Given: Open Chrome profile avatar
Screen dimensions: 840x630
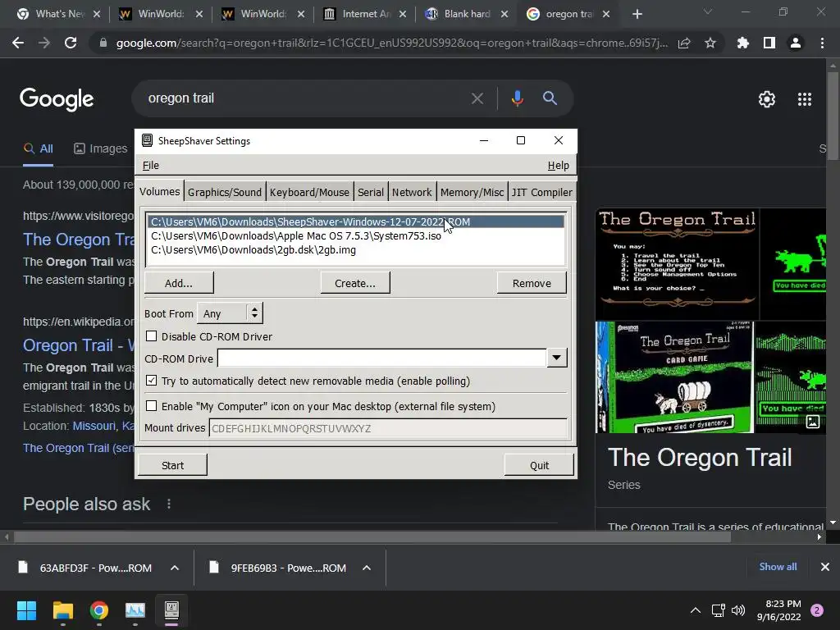Looking at the screenshot, I should pyautogui.click(x=796, y=43).
